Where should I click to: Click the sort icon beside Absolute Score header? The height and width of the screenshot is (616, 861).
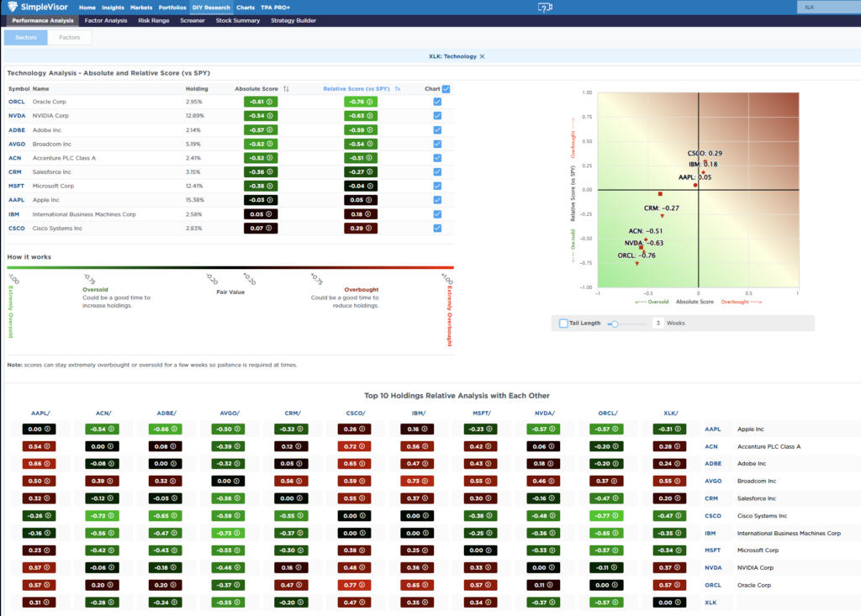(x=285, y=89)
